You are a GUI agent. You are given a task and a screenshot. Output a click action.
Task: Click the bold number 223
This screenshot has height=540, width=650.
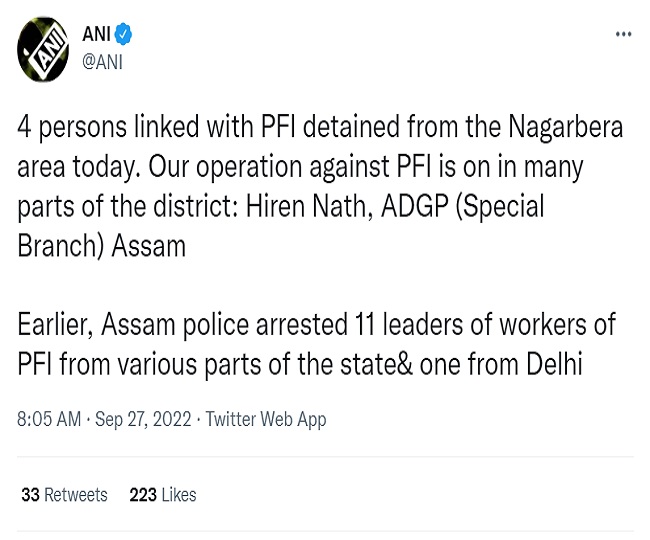(x=143, y=495)
